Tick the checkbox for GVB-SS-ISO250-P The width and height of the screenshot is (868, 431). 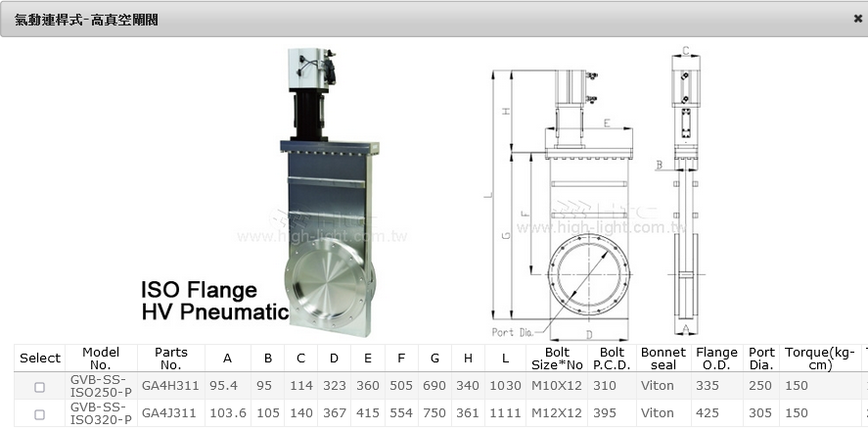(x=40, y=387)
